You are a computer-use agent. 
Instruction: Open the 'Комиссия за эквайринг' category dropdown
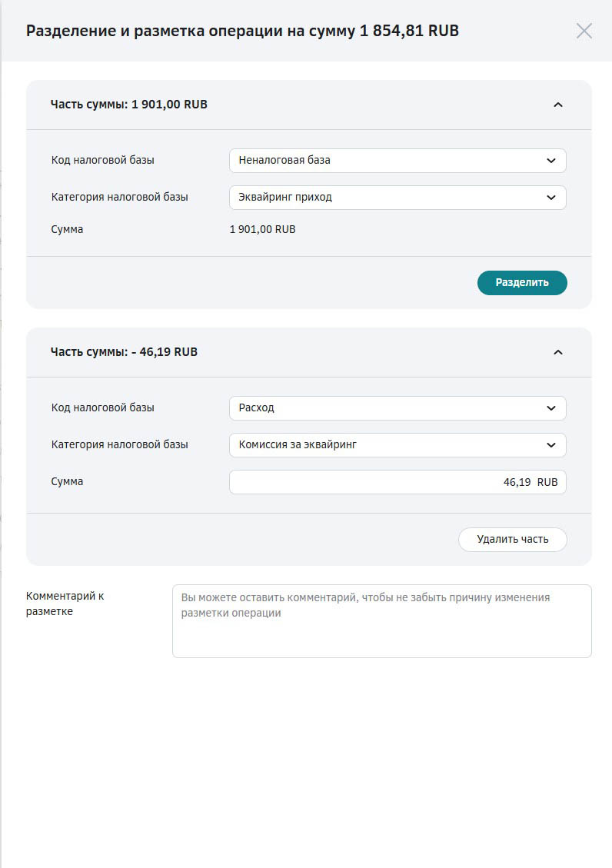coord(397,445)
